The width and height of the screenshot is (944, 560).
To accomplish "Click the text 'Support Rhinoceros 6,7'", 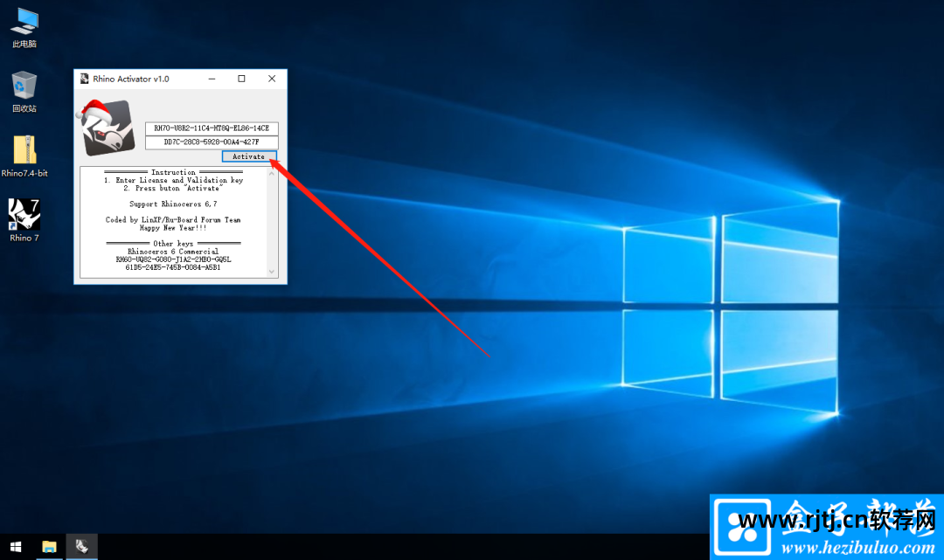I will pyautogui.click(x=173, y=204).
